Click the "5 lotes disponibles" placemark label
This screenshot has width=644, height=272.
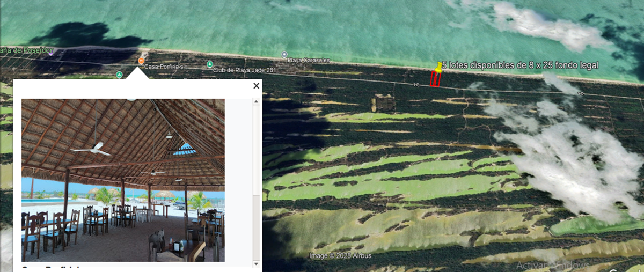click(519, 65)
